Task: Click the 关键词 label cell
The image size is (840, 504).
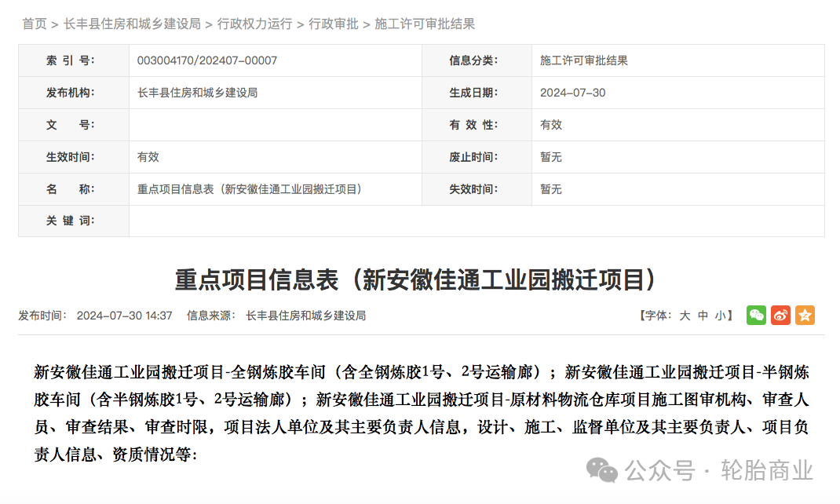Action: tap(73, 221)
